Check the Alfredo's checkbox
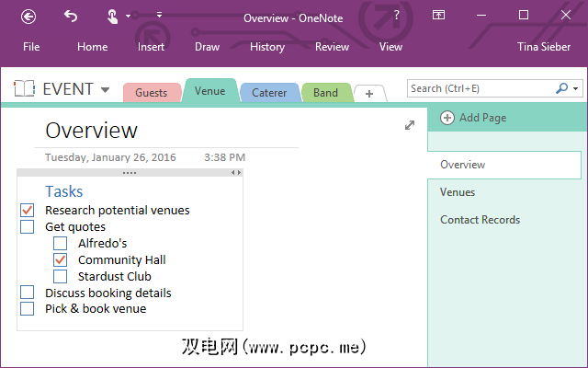This screenshot has width=588, height=368. pyautogui.click(x=60, y=243)
